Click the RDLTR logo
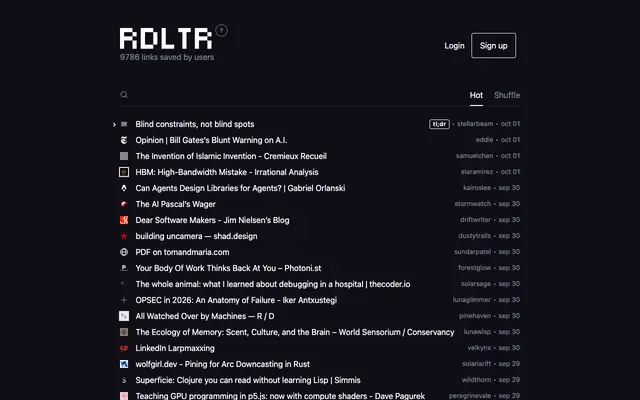The image size is (640, 400). tap(166, 39)
